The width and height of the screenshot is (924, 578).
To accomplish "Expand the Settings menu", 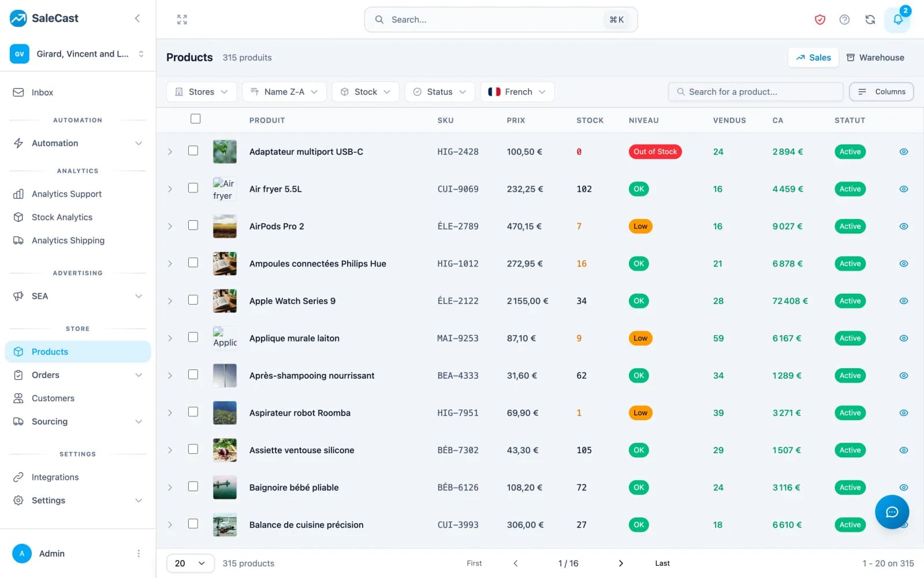I will [78, 501].
